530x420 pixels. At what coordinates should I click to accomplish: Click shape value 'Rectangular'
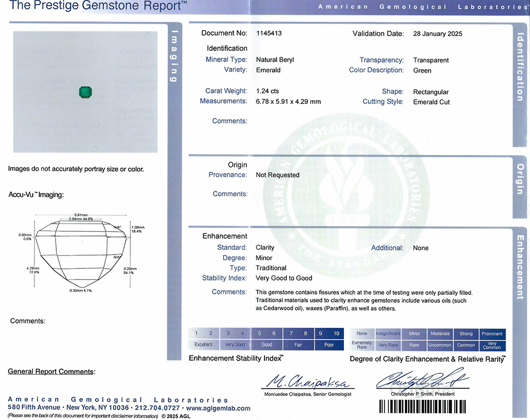pos(431,92)
